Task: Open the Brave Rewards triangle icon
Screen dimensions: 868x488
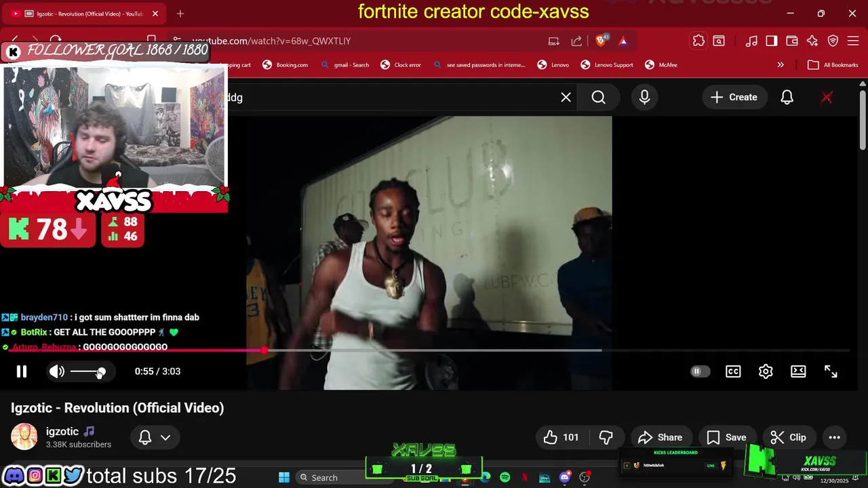Action: [x=623, y=41]
